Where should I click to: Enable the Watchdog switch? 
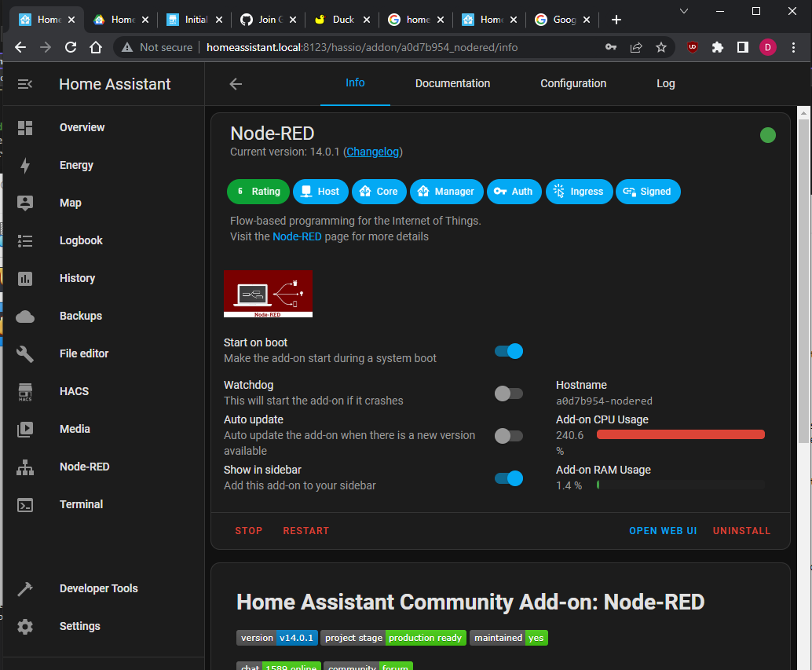pos(509,394)
